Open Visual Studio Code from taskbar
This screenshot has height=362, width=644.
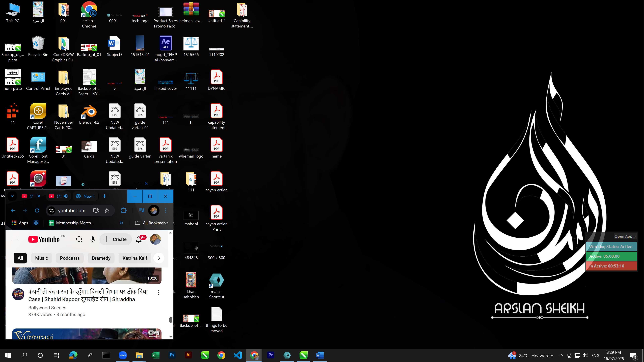tap(238, 355)
